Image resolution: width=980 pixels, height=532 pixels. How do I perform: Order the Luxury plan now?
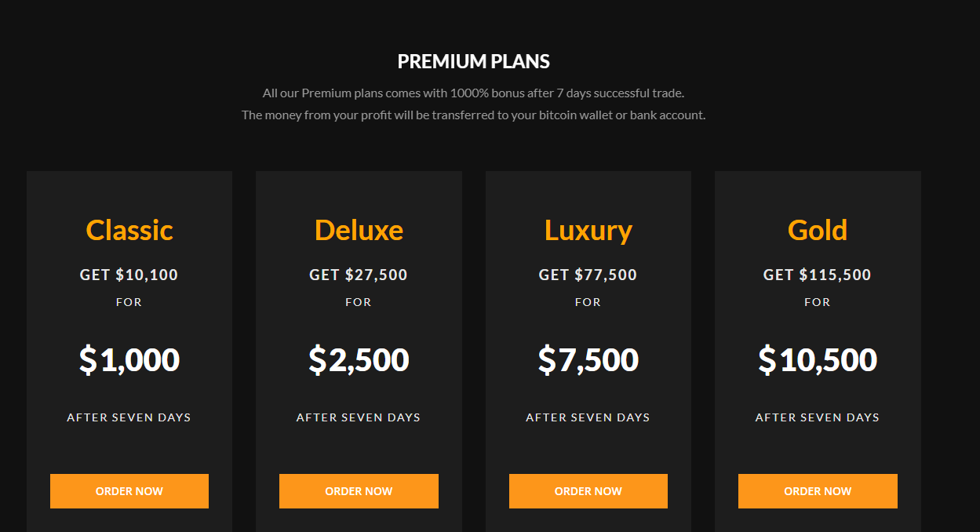588,491
